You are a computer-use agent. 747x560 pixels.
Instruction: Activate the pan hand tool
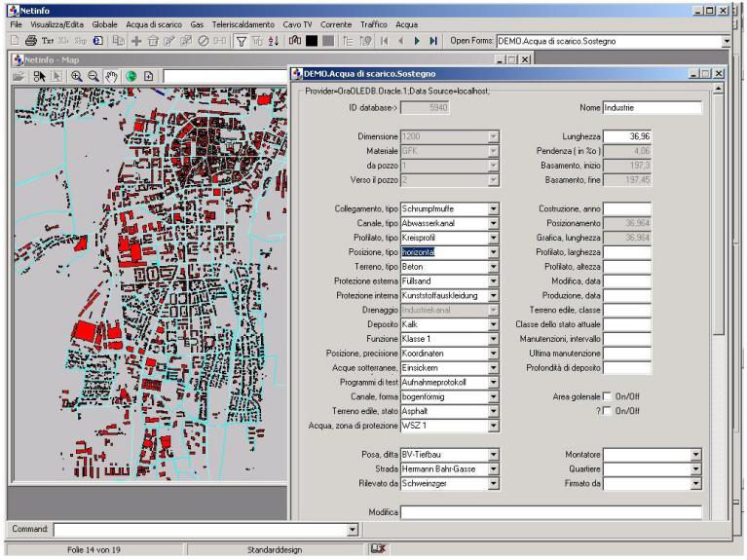[111, 76]
